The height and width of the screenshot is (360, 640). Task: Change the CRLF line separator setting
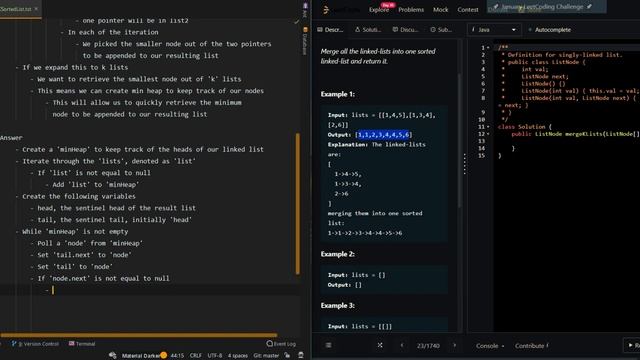196,356
